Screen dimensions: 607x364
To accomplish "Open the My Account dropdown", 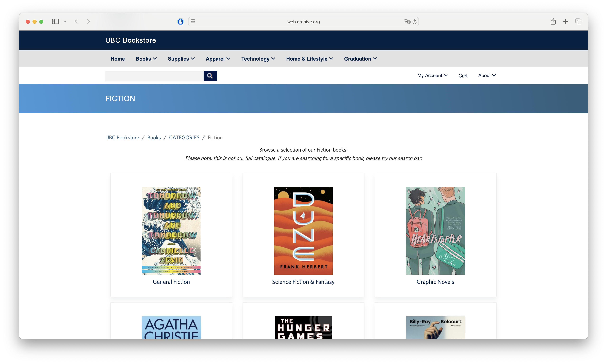I will pos(432,76).
